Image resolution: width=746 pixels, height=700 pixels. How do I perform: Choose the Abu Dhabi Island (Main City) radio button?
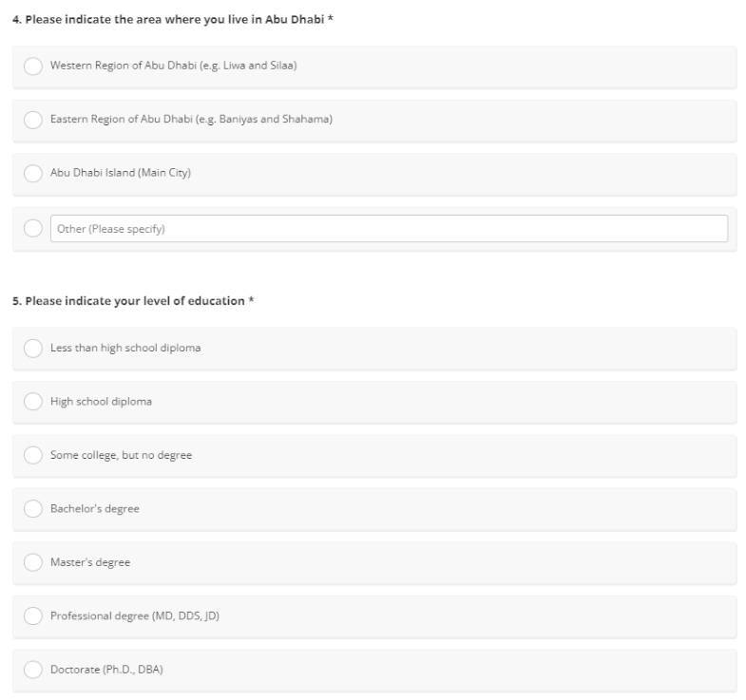[x=33, y=174]
